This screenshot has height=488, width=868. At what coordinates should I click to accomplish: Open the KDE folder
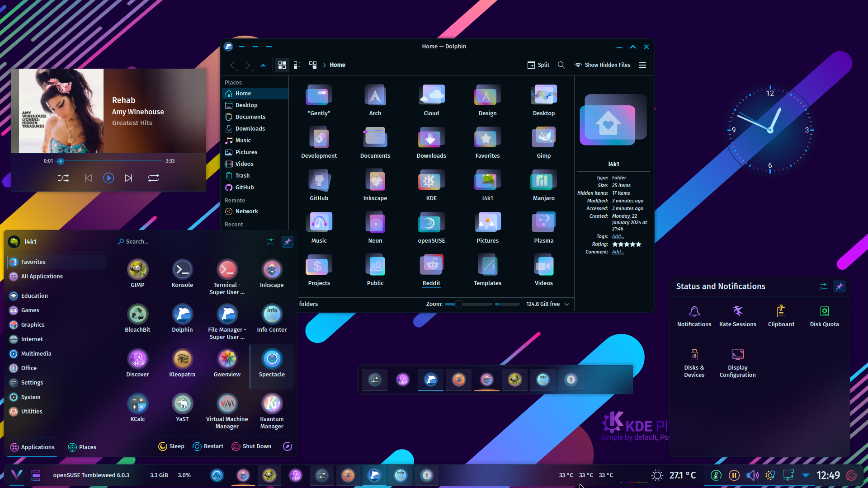coord(431,185)
